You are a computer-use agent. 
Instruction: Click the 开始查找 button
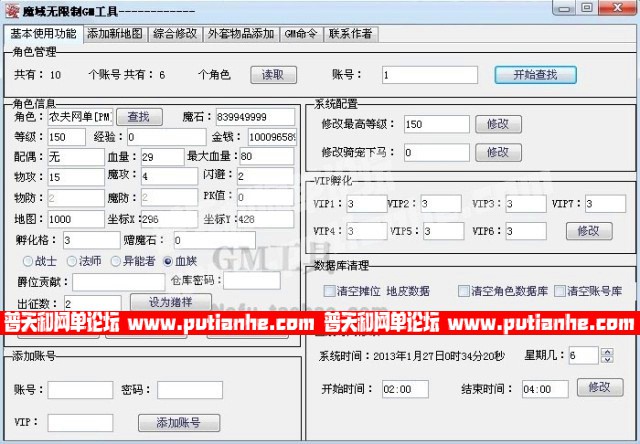(x=535, y=75)
